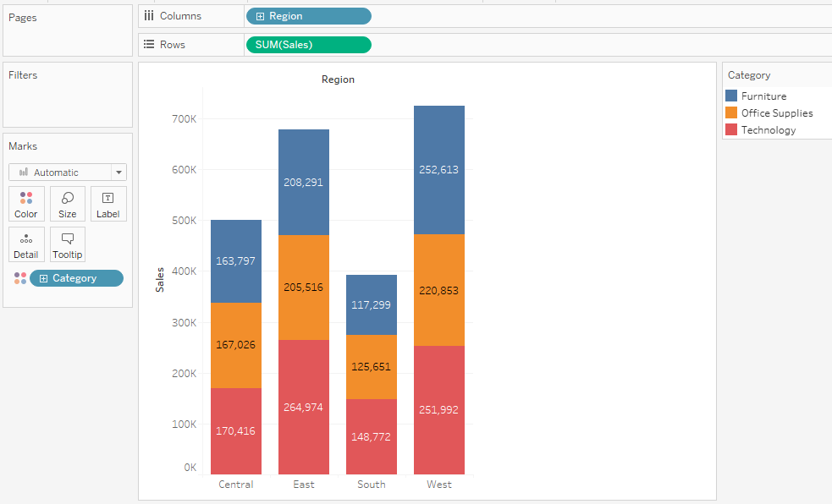Open the Tooltip editor
The image size is (832, 504).
click(67, 244)
